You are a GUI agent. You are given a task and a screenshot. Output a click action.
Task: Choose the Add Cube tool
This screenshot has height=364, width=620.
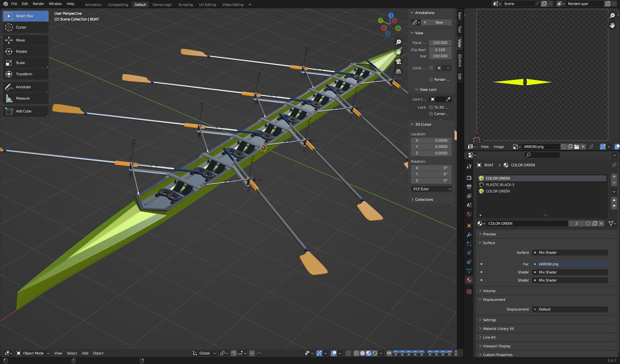26,111
